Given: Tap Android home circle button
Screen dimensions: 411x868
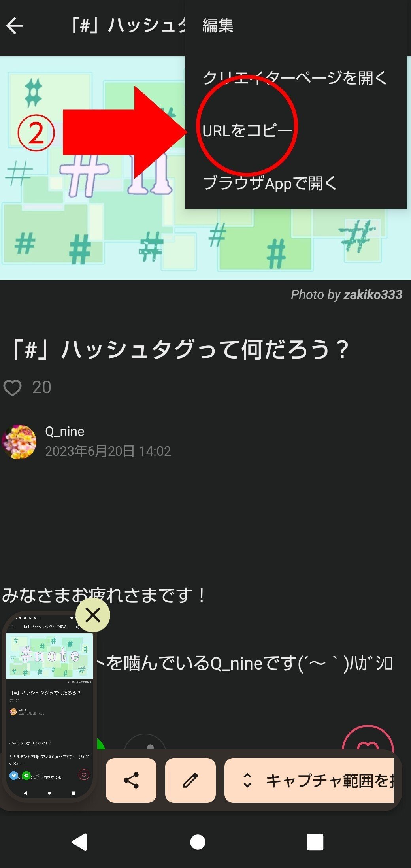Looking at the screenshot, I should (198, 842).
